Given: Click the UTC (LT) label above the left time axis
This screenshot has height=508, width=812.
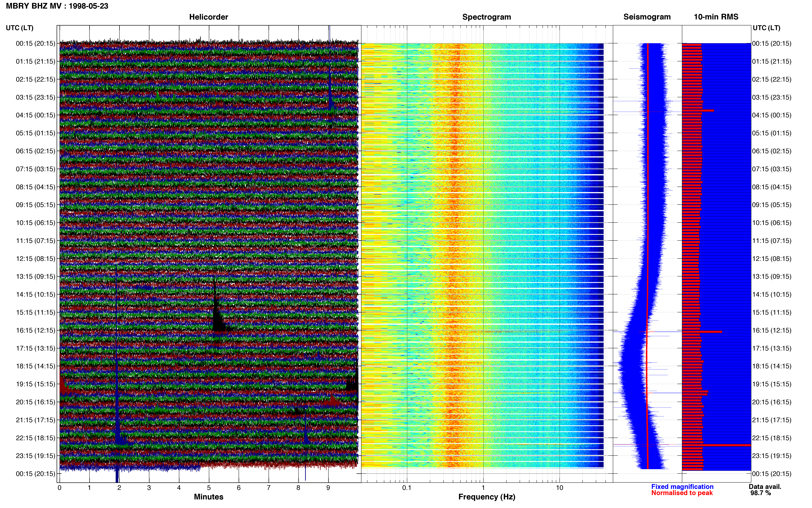Looking at the screenshot, I should tap(19, 28).
